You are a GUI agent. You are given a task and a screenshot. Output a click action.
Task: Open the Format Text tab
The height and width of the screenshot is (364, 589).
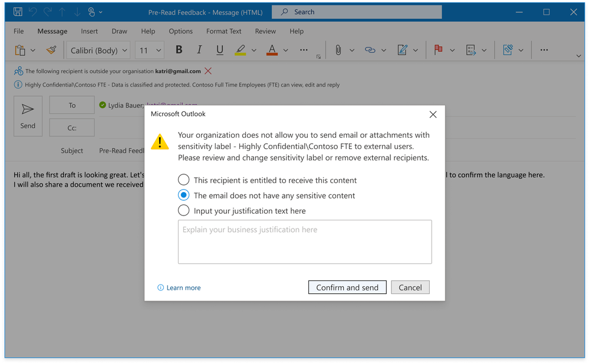[x=223, y=31]
